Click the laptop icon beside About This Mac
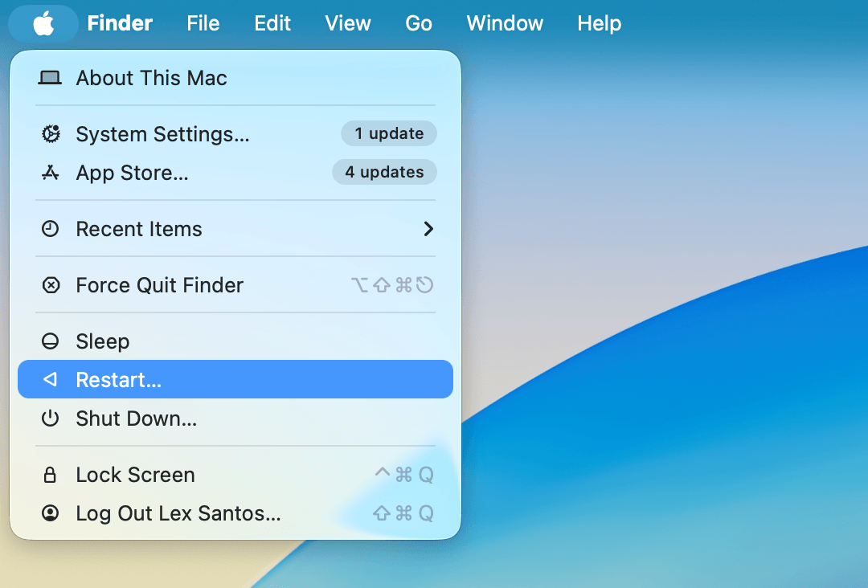The height and width of the screenshot is (588, 868). (x=50, y=78)
